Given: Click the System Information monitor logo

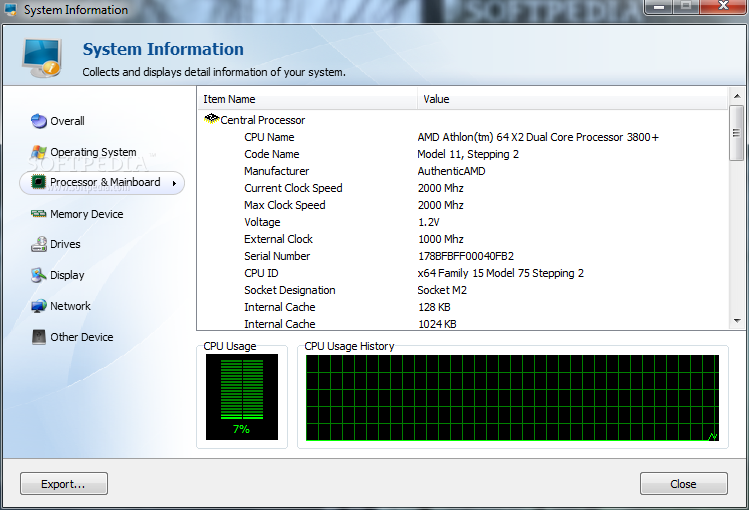Looking at the screenshot, I should [x=42, y=58].
